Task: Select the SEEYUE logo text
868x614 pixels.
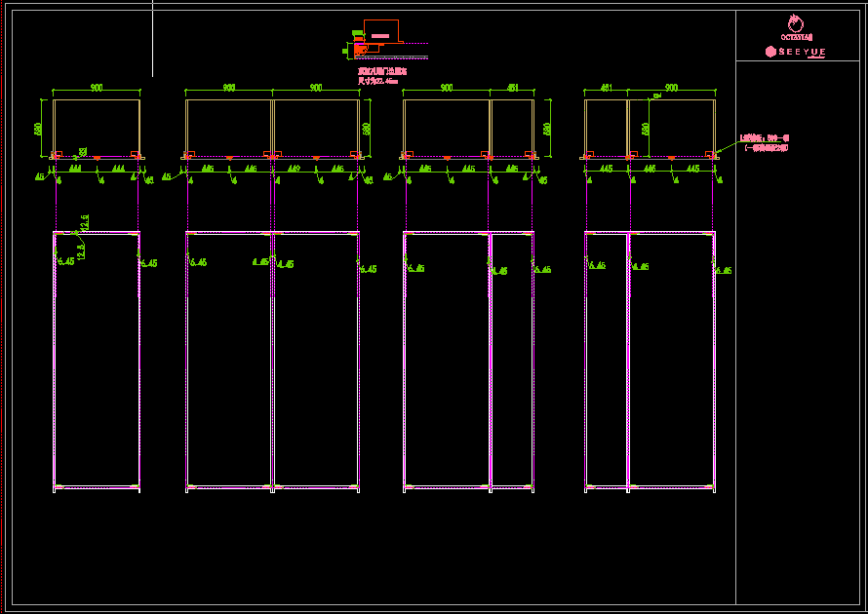Action: click(x=797, y=52)
